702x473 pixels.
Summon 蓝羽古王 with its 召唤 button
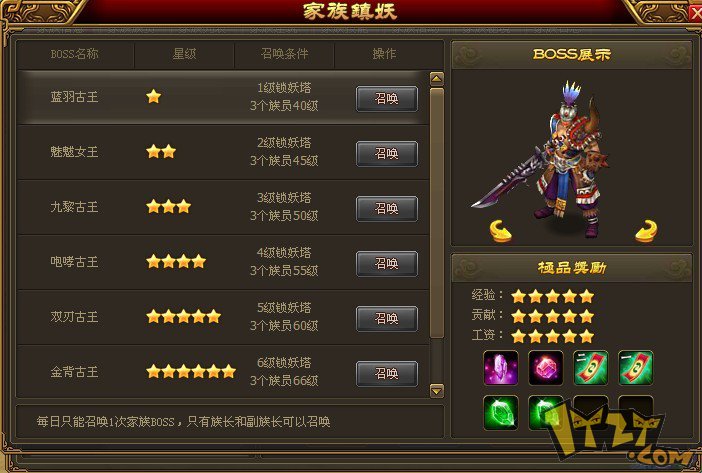(387, 99)
